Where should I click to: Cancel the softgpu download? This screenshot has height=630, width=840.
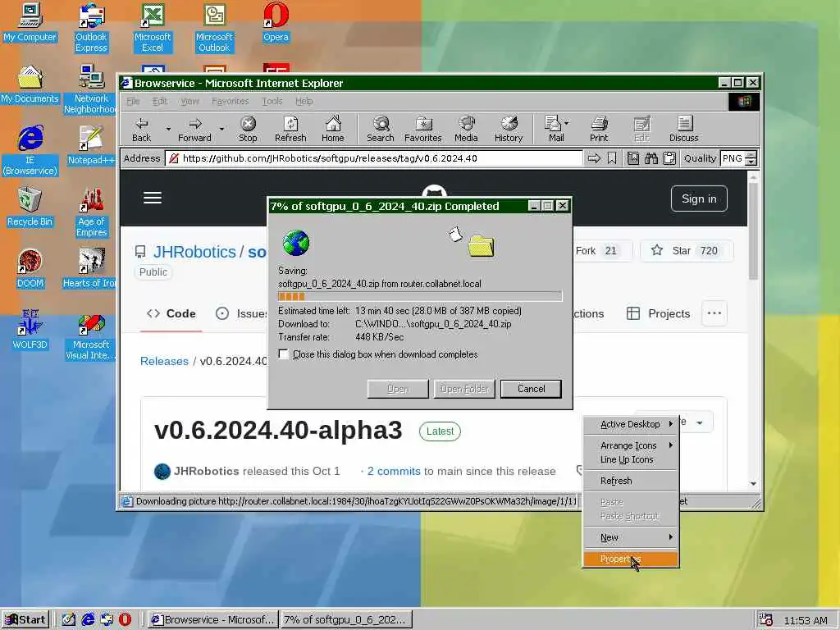tap(531, 389)
